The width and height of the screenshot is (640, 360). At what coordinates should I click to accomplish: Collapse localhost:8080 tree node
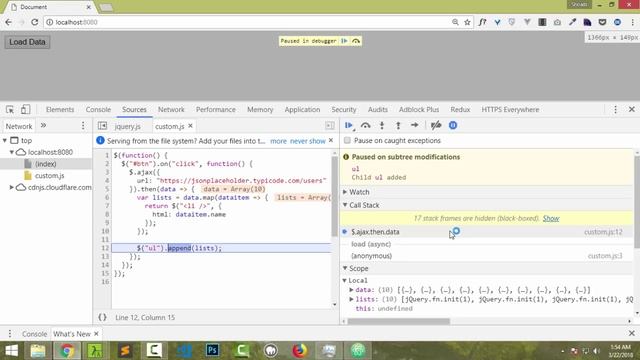(x=12, y=152)
